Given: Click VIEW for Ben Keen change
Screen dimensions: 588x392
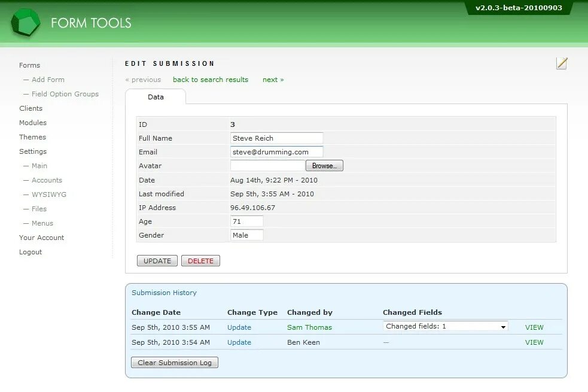Looking at the screenshot, I should [x=534, y=342].
